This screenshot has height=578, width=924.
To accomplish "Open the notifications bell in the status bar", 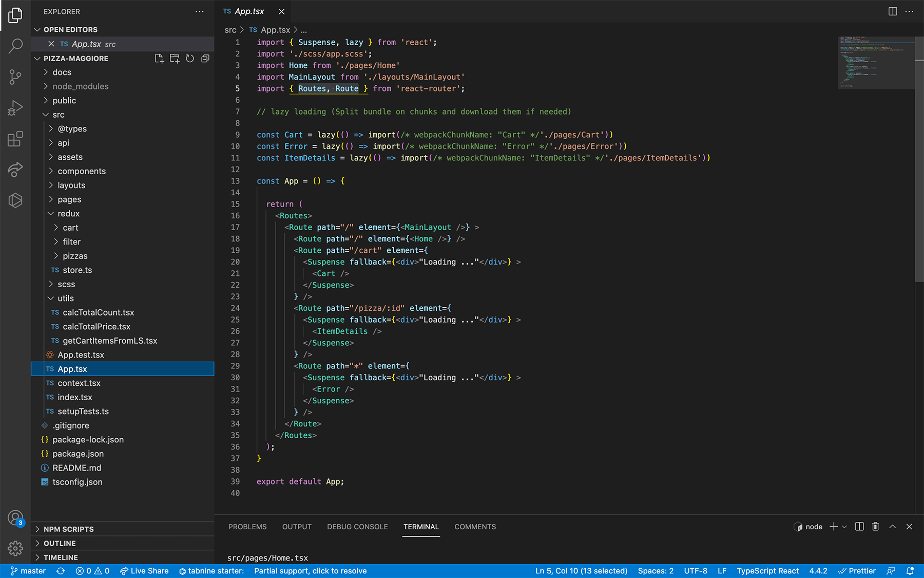I will [910, 571].
